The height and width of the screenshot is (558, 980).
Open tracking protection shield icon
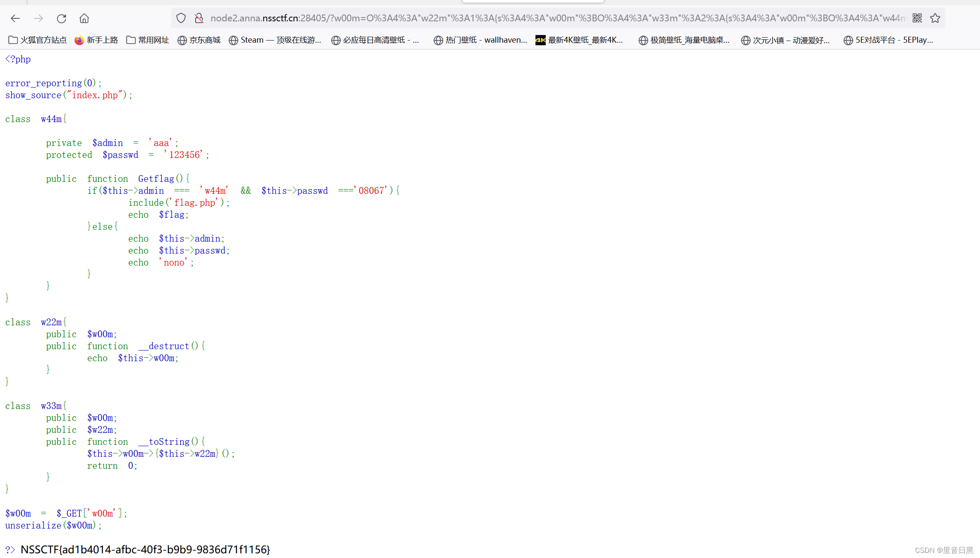pos(181,18)
